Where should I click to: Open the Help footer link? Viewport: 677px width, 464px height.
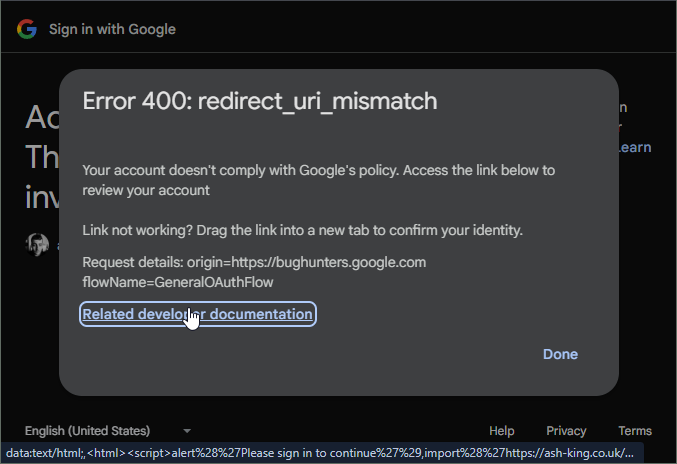pyautogui.click(x=502, y=431)
